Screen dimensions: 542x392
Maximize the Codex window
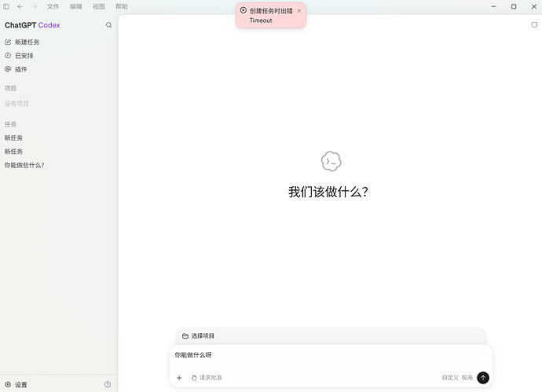click(514, 6)
